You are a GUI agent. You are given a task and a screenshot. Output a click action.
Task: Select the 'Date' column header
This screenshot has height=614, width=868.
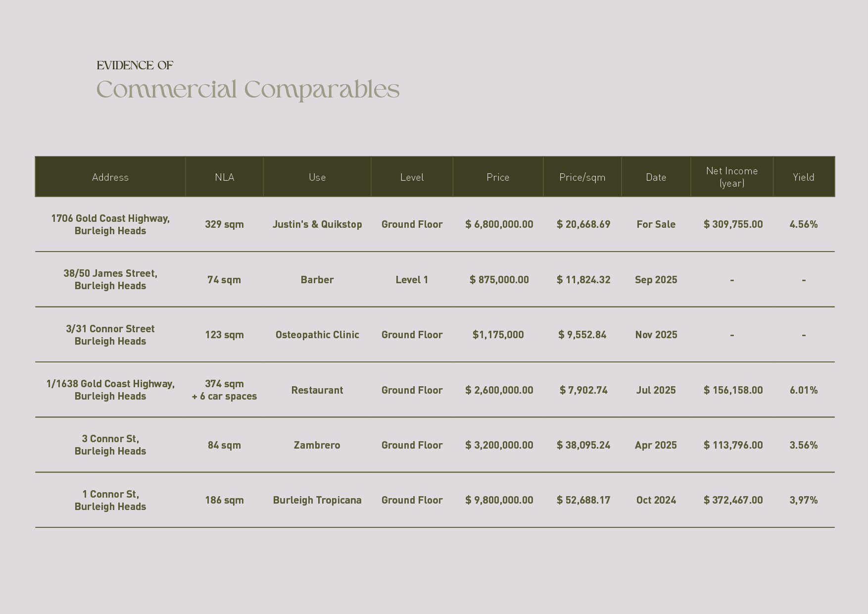coord(656,177)
